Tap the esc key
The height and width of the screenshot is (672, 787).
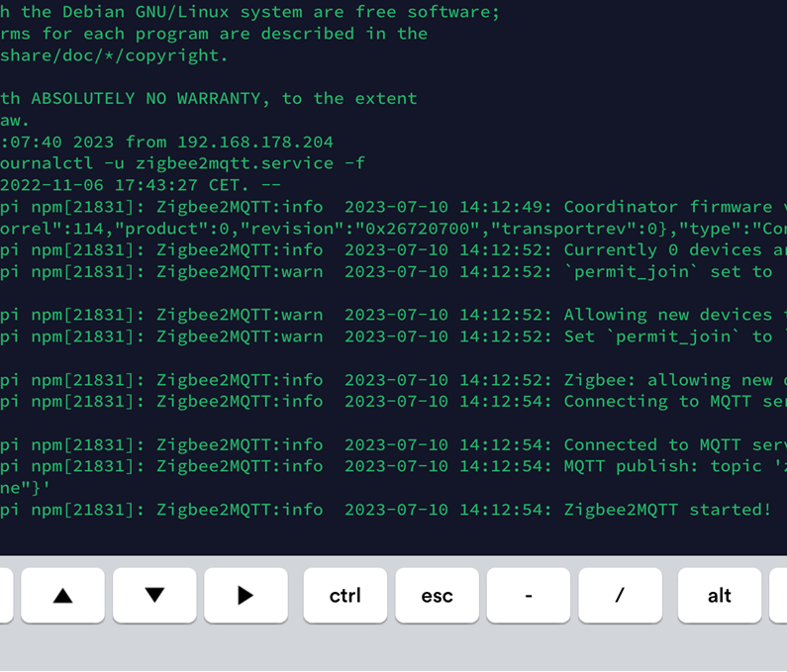(438, 595)
